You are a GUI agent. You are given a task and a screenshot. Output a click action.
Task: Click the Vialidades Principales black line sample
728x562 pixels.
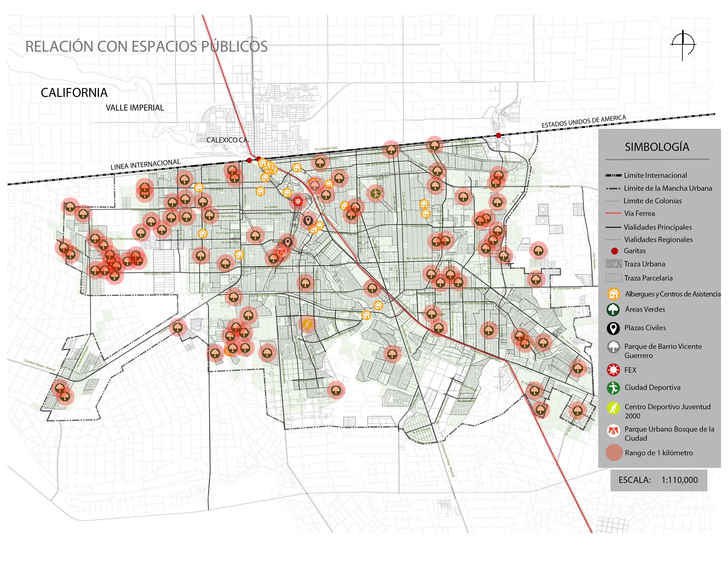613,227
